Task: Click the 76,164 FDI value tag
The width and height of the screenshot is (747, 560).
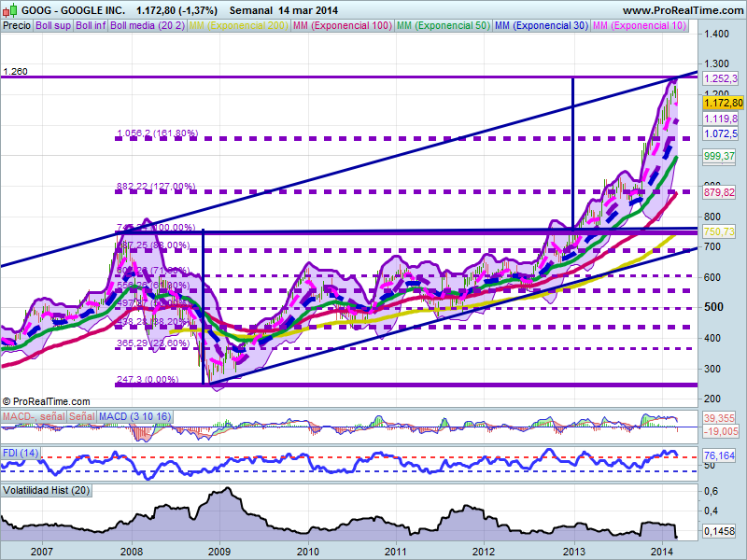Action: (x=719, y=455)
